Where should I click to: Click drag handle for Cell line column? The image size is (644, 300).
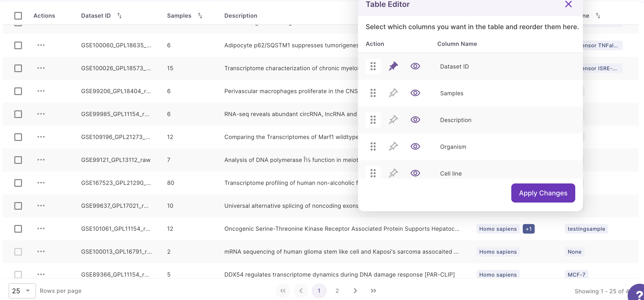(373, 173)
